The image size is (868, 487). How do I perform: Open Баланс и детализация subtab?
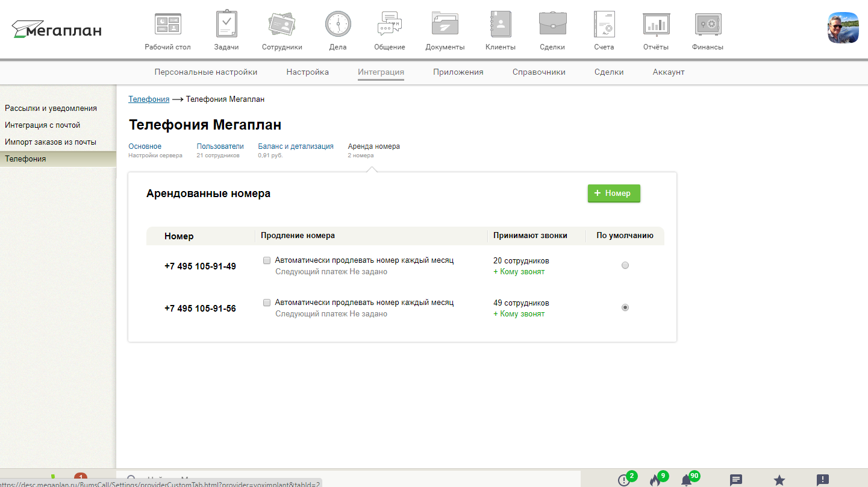click(x=296, y=146)
